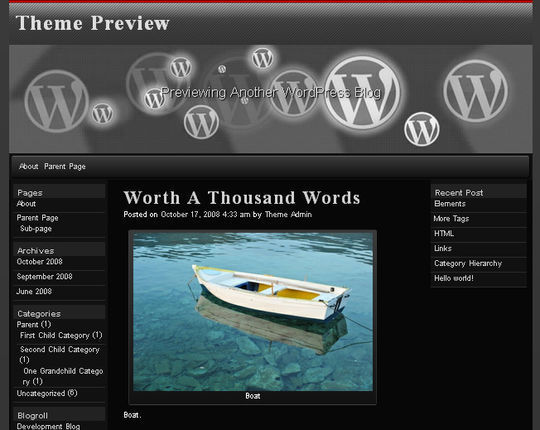Open the Category Hierarchy recent post
This screenshot has width=540, height=430.
[x=468, y=263]
